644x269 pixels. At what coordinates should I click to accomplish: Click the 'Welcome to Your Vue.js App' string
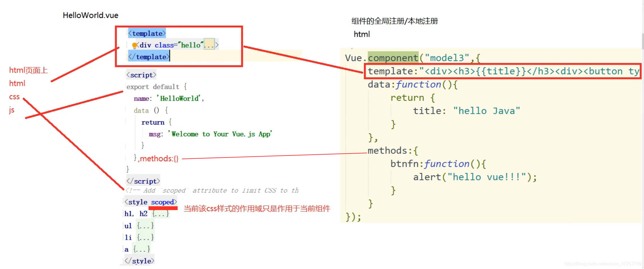click(x=220, y=134)
